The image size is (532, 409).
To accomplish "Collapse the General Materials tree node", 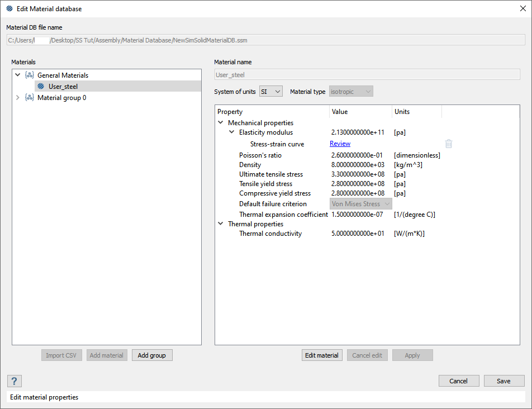I will (x=18, y=75).
